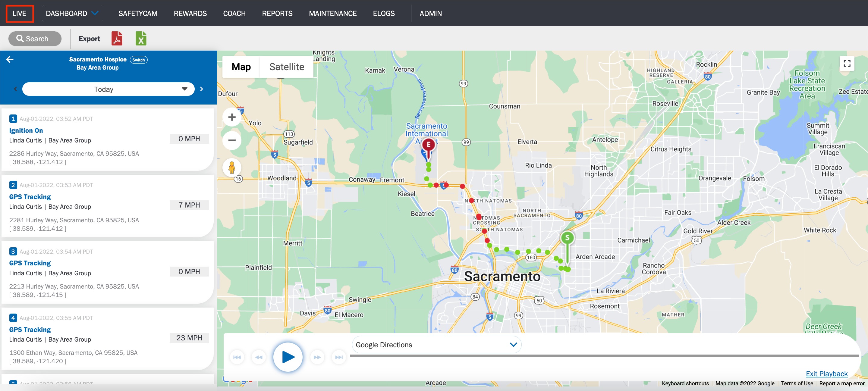Click the playback progress slider
The image size is (868, 391).
pos(604,355)
